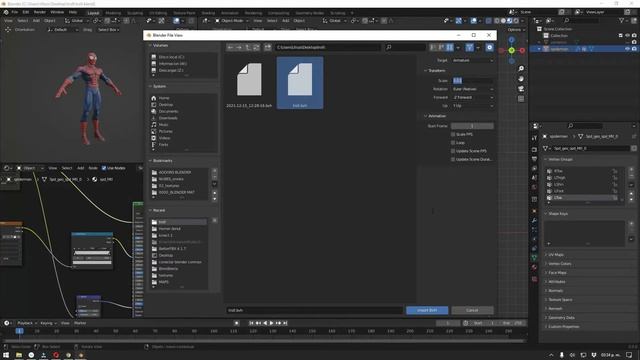Toggle the file browser options gear
Screen dimensions: 640x360
(489, 47)
